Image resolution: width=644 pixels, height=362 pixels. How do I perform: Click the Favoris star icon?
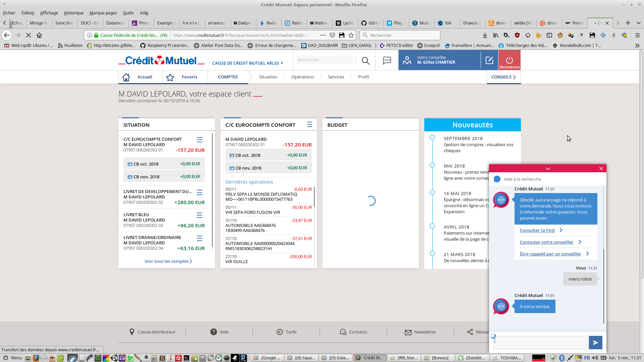170,77
